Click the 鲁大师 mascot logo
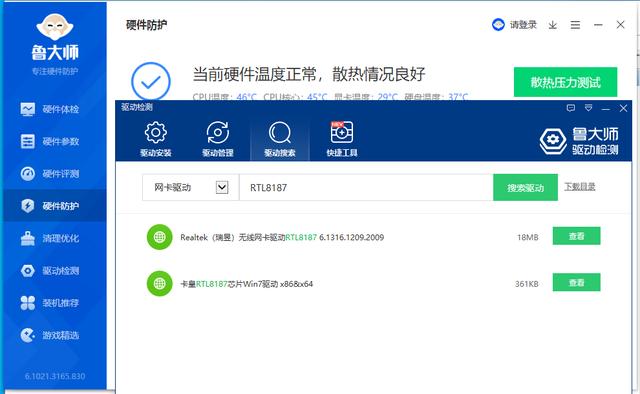Viewport: 640px width, 394px height. click(x=55, y=28)
